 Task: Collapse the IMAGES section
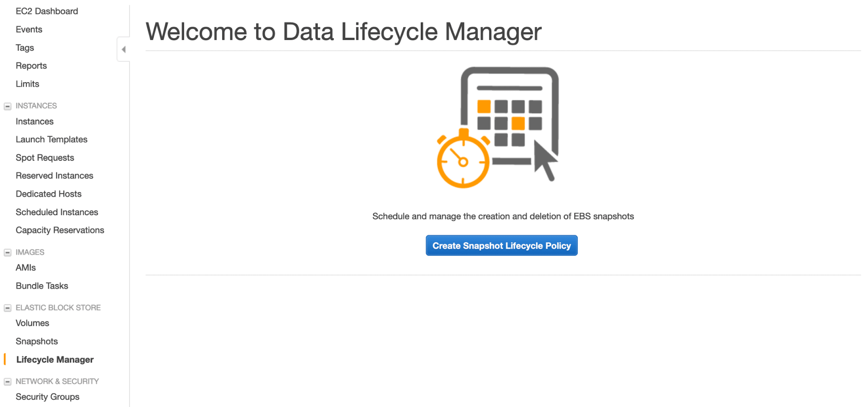[x=7, y=252]
